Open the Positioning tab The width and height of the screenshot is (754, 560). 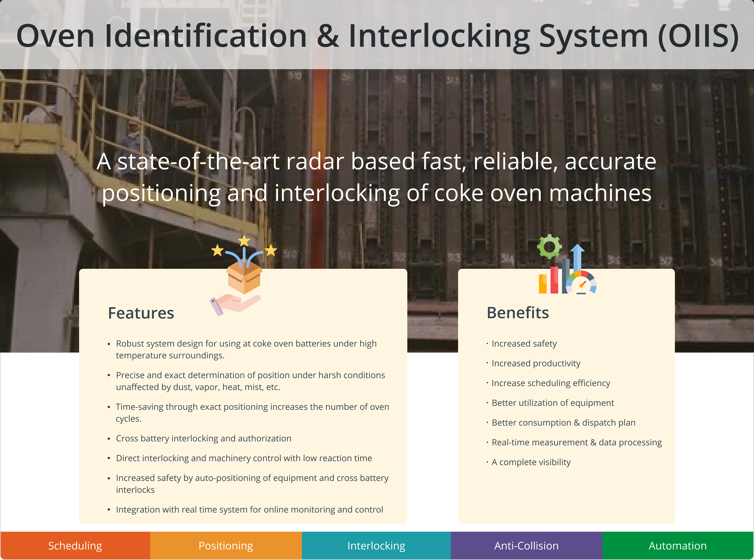click(x=226, y=546)
